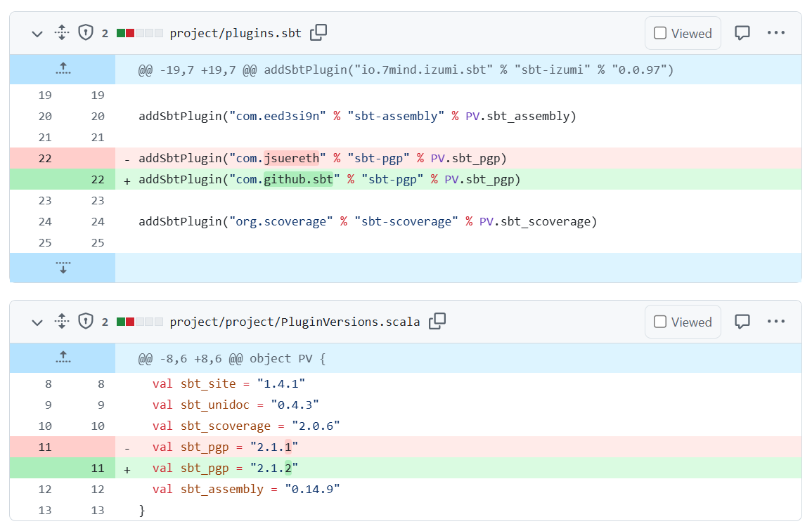The height and width of the screenshot is (531, 812).
Task: Open comment icon for plugins.sbt file
Action: tap(742, 33)
